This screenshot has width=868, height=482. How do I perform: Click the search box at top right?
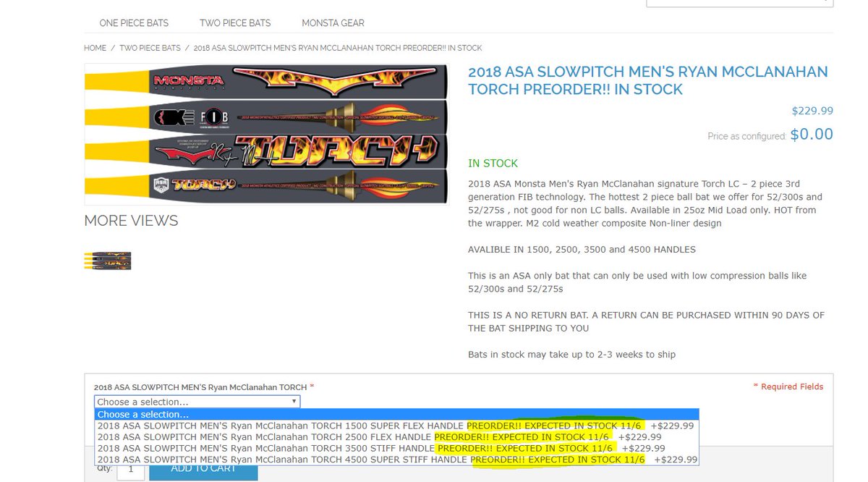[739, 3]
